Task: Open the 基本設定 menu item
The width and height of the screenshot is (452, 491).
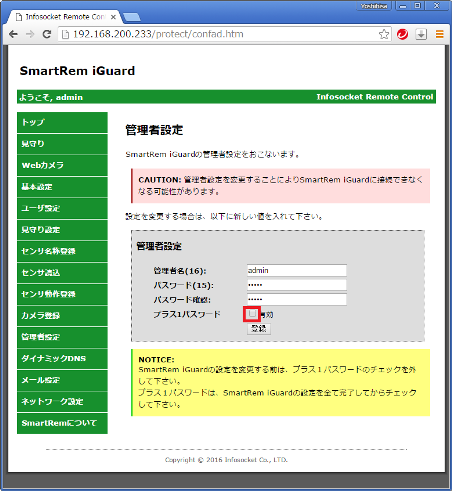Action: [62, 187]
